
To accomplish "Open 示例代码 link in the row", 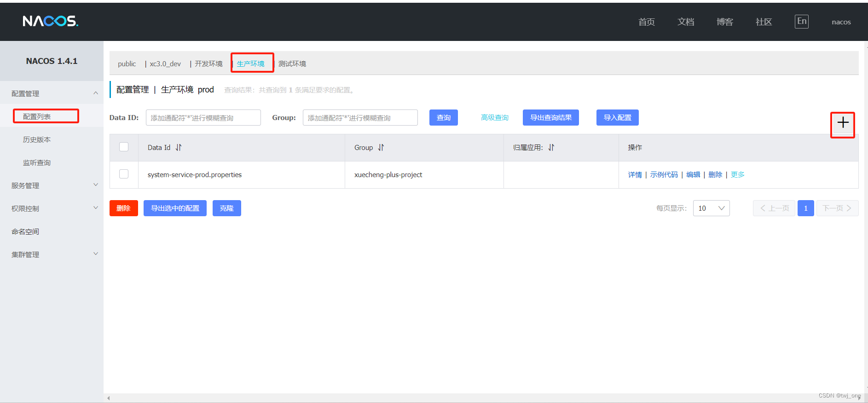I will pyautogui.click(x=664, y=175).
